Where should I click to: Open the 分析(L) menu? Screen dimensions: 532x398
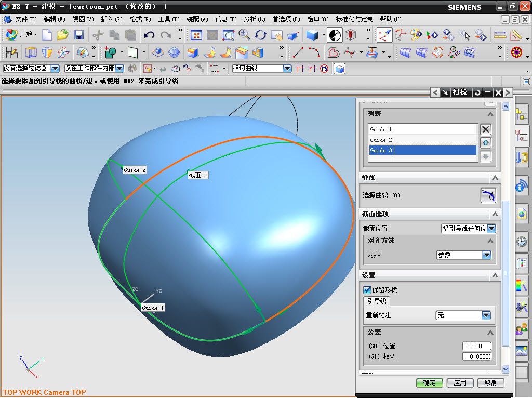254,19
